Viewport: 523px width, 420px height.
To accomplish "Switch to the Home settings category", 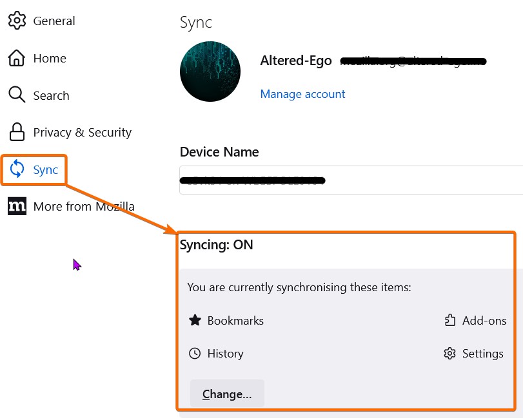I will tap(50, 58).
